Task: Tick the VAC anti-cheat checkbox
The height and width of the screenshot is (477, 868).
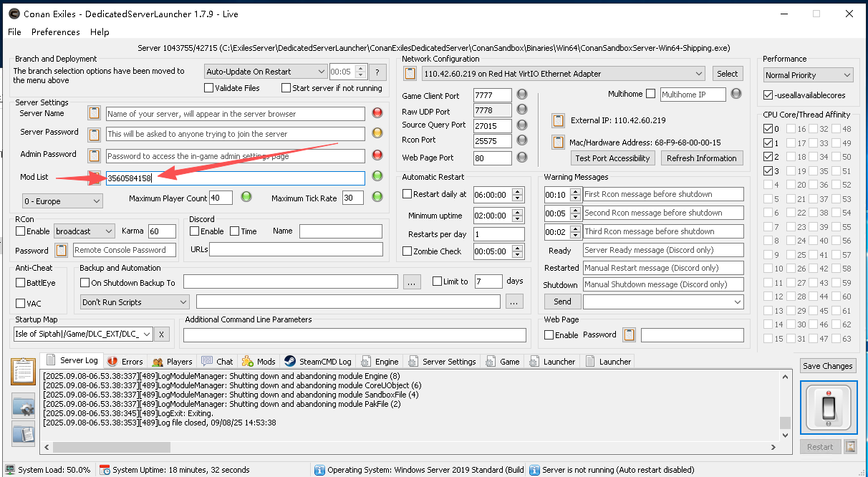Action: [20, 304]
